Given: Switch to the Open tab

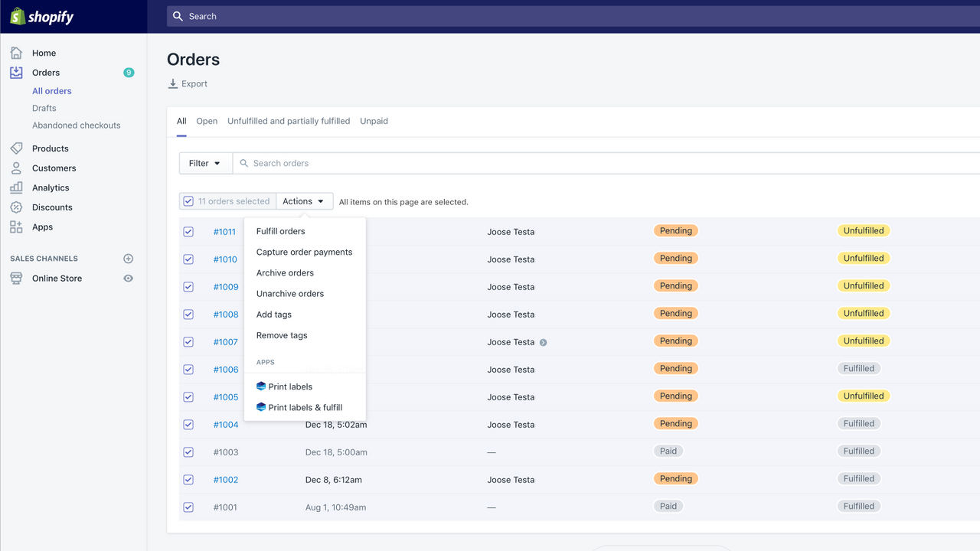Looking at the screenshot, I should (207, 121).
